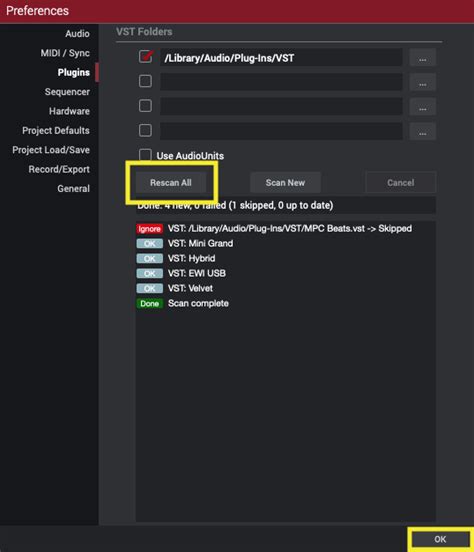Click the OK badge beside Hybrid
Image resolution: width=474 pixels, height=552 pixels.
point(150,259)
